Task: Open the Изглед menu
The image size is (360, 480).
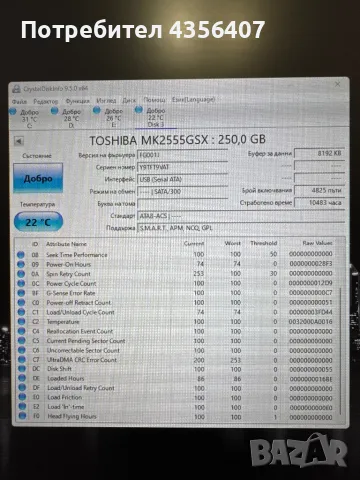Action: coord(106,100)
